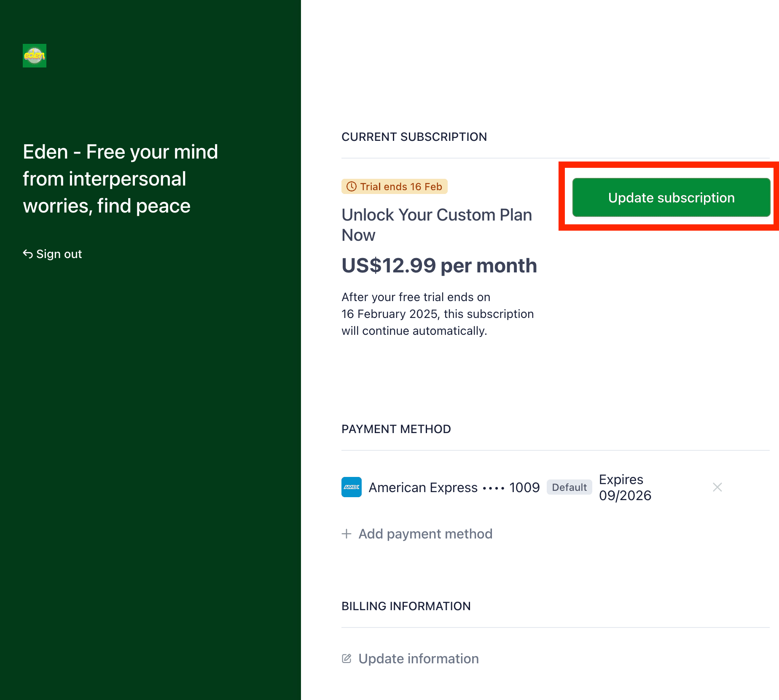The image size is (779, 700).
Task: Click the US$12.99 per month price text
Action: coord(439,265)
